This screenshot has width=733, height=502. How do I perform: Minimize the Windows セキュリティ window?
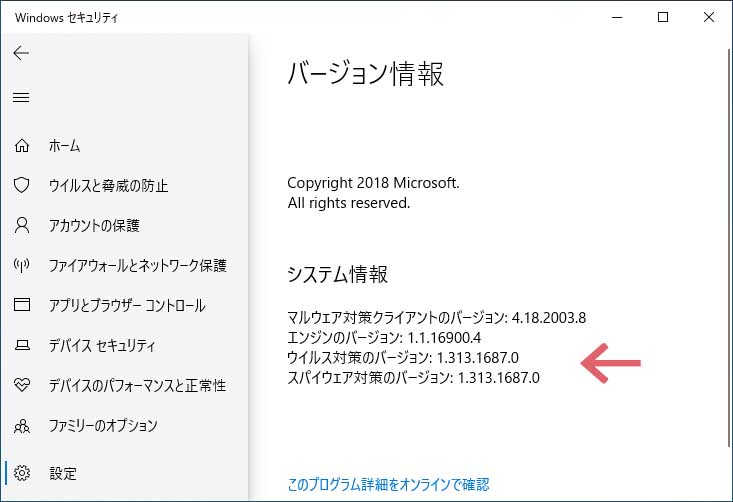617,17
